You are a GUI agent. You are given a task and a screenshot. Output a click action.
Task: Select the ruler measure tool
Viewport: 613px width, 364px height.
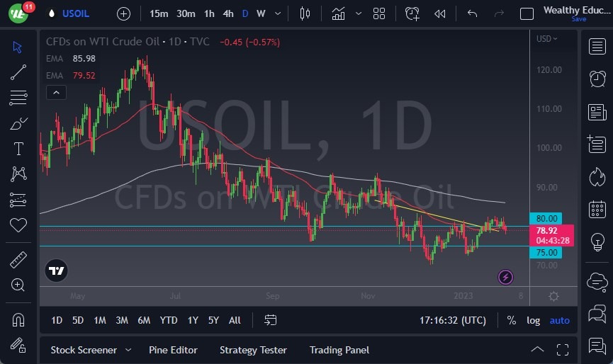(x=18, y=261)
